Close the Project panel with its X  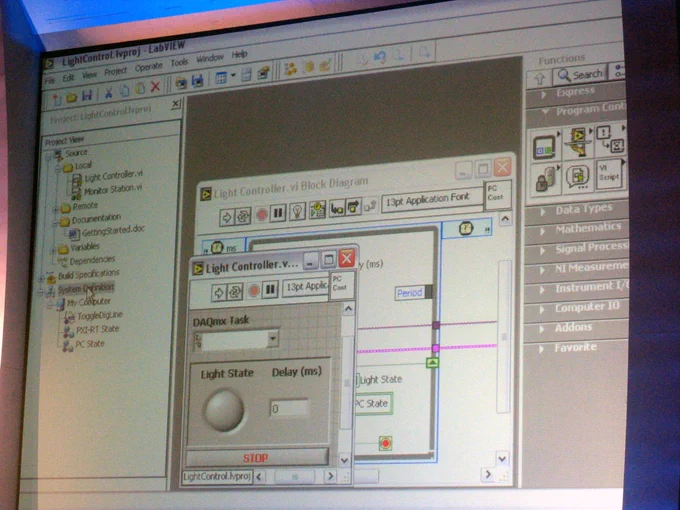[176, 104]
